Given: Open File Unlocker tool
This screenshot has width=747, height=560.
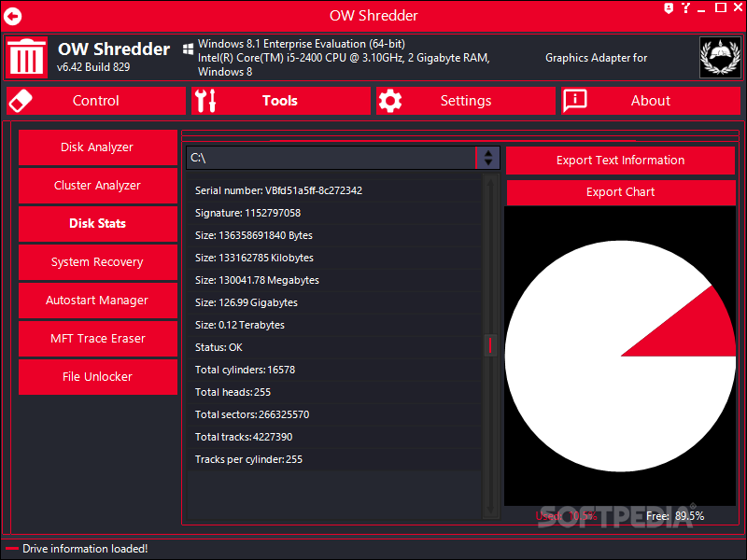Looking at the screenshot, I should point(98,377).
